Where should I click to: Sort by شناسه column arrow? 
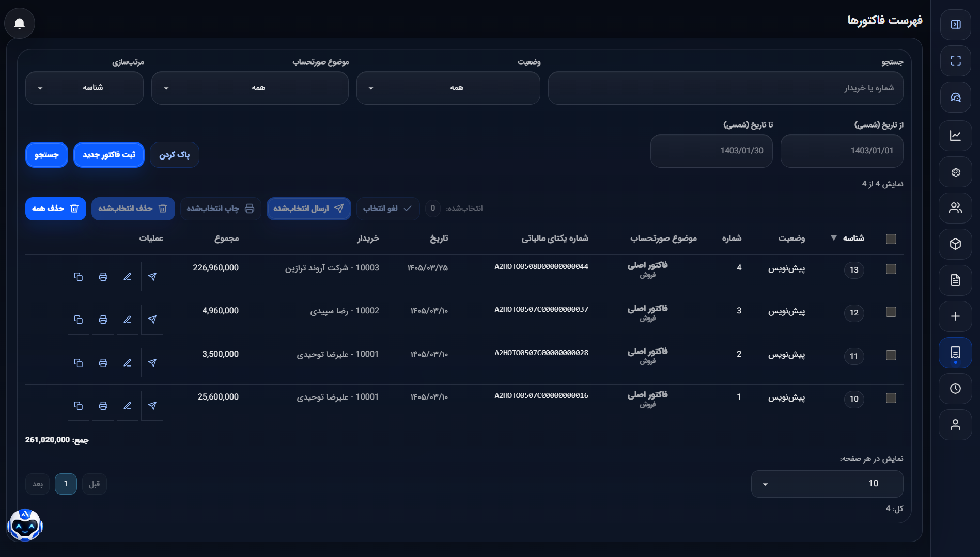(x=833, y=238)
